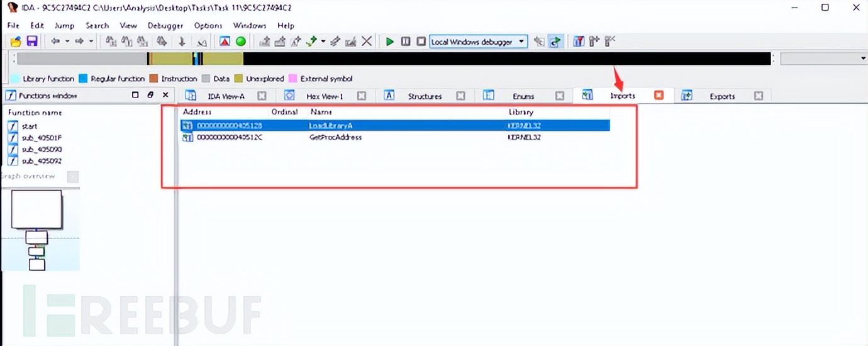Click the highlighted refresh arrow icon
The image size is (868, 346).
coord(555,42)
